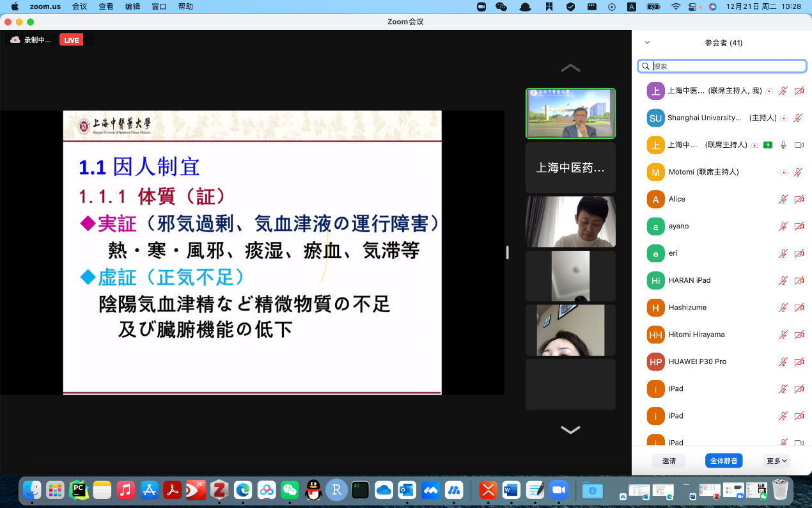This screenshot has height=508, width=812.
Task: Collapse participants panel using the top-left chevron
Action: pyautogui.click(x=647, y=43)
